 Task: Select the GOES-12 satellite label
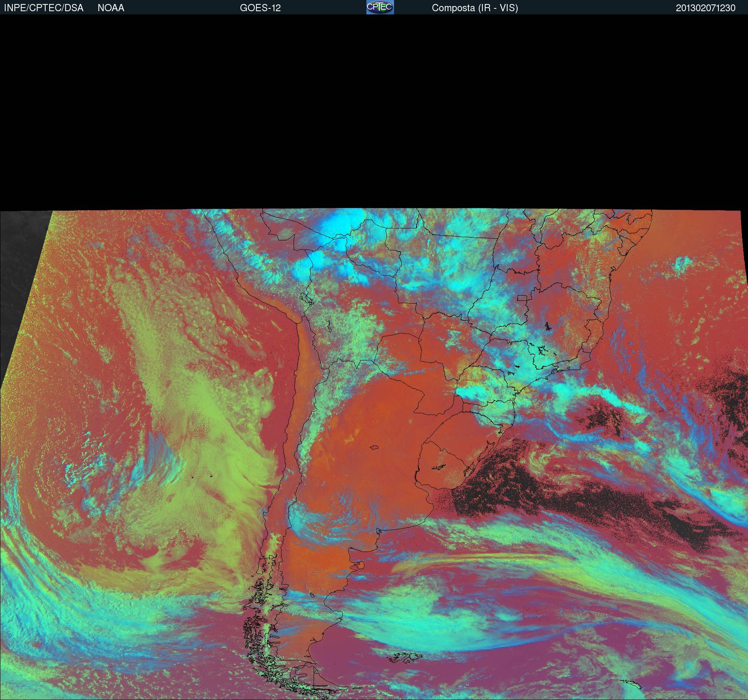tap(260, 8)
